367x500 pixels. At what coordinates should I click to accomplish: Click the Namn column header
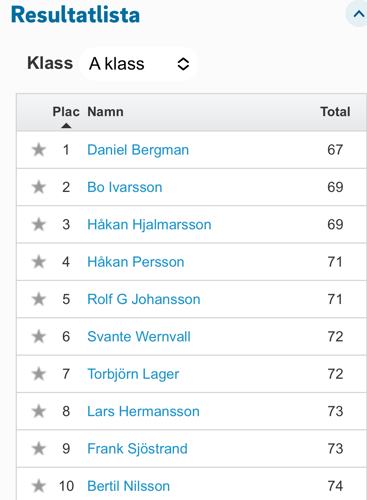(x=105, y=112)
